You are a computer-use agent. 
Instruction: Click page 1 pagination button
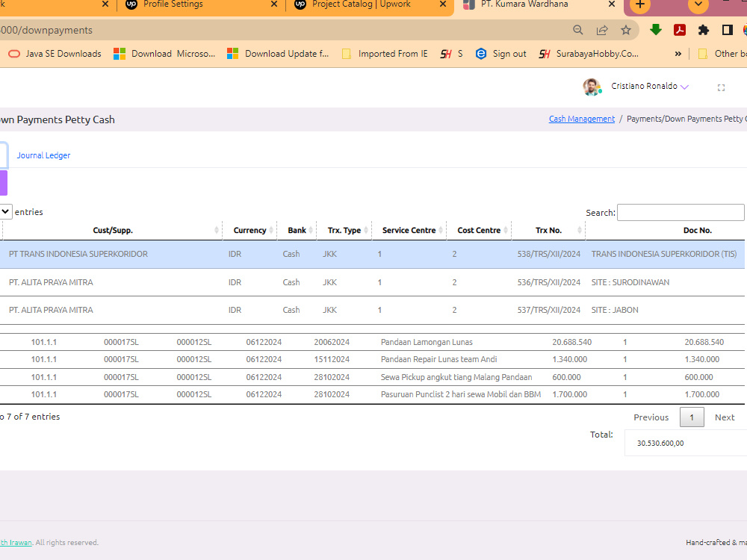[692, 417]
